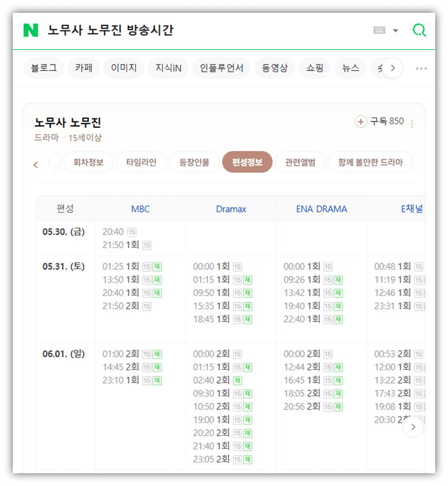Screen dimensions: 448x486
Task: Select the 회차정보 sub-tab
Action: 88,162
